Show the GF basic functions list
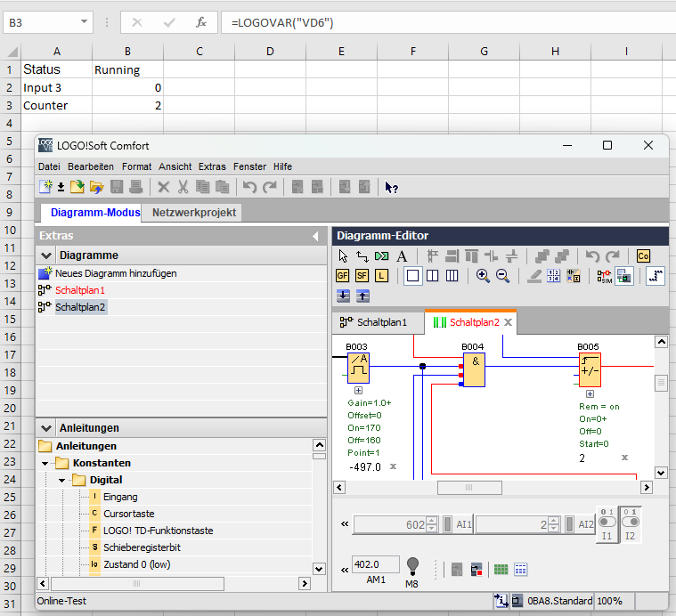 pos(343,276)
